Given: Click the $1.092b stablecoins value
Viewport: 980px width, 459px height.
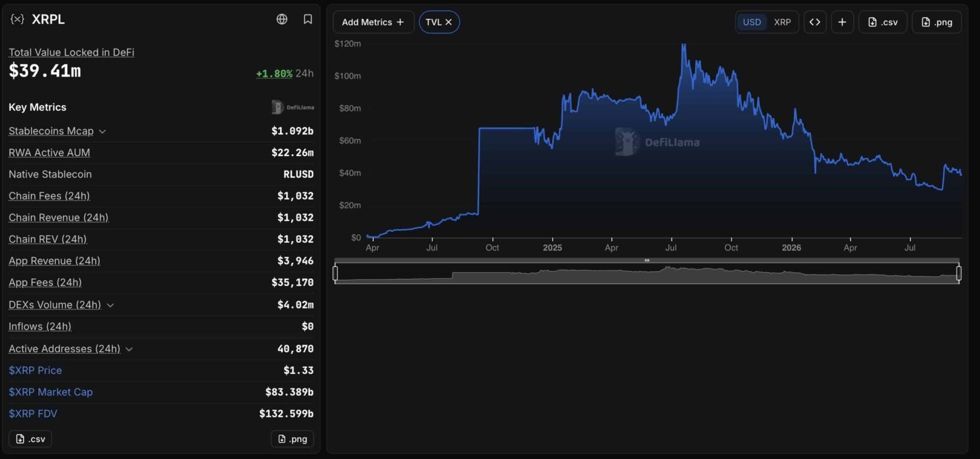Looking at the screenshot, I should [x=292, y=131].
